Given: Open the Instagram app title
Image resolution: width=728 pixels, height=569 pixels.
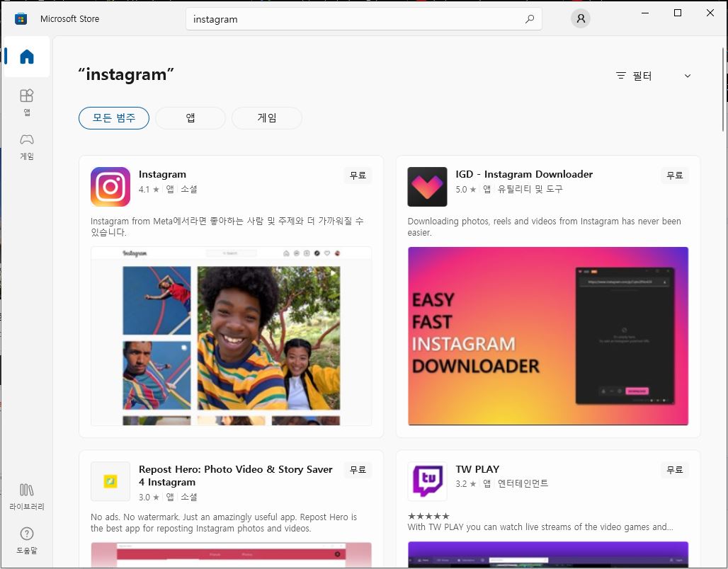Looking at the screenshot, I should [162, 175].
